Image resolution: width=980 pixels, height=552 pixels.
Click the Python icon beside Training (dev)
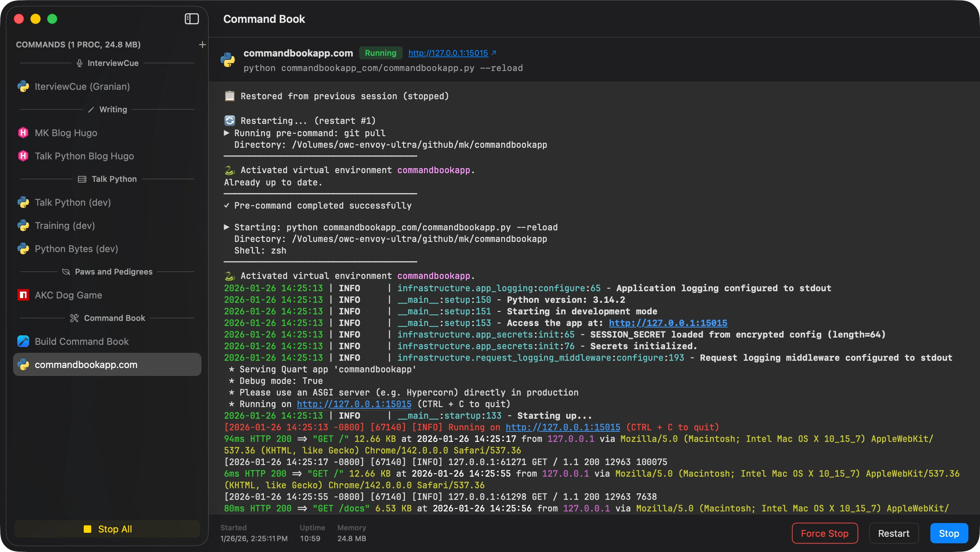[x=23, y=225]
